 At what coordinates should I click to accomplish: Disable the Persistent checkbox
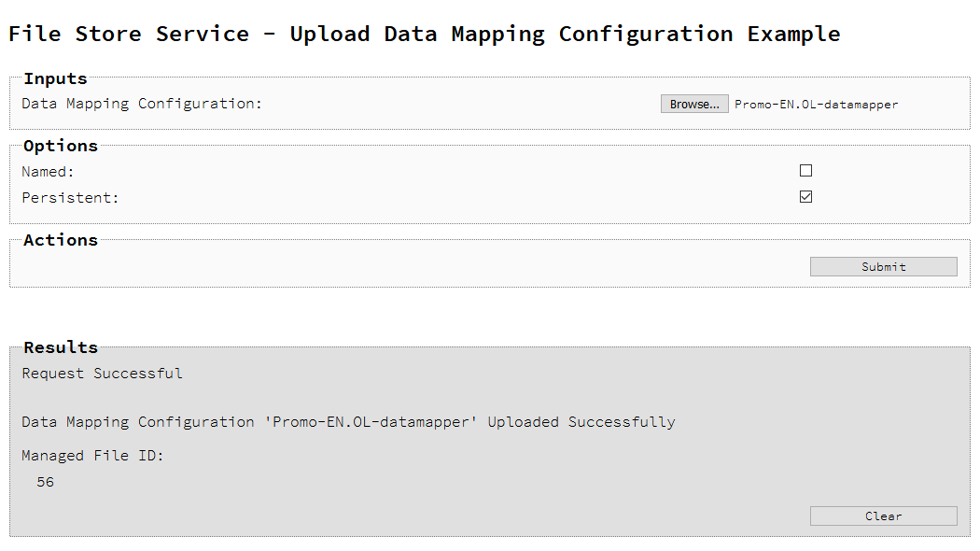pyautogui.click(x=806, y=197)
